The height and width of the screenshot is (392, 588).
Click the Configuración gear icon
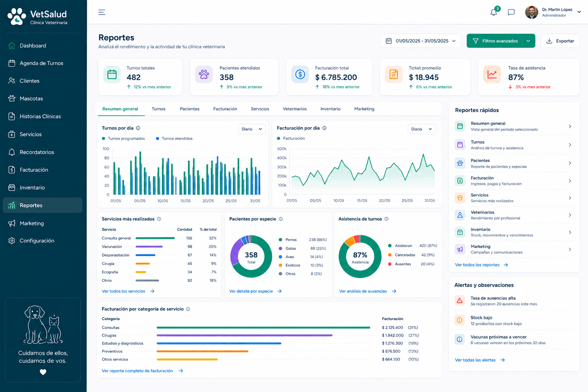(12, 240)
